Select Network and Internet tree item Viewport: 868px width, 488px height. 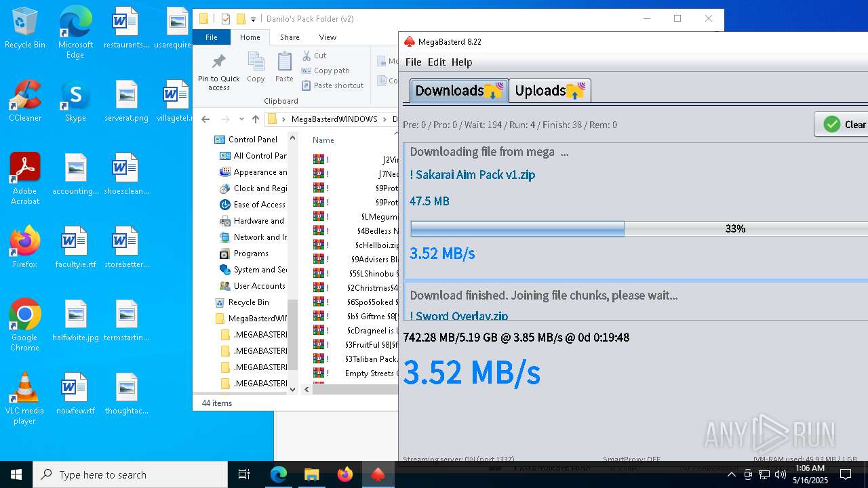tap(253, 237)
